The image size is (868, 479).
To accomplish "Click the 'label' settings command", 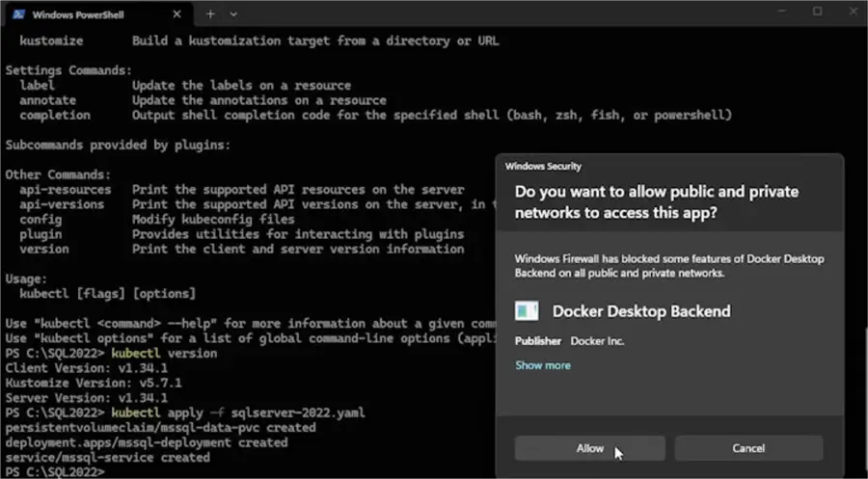I will [x=37, y=86].
